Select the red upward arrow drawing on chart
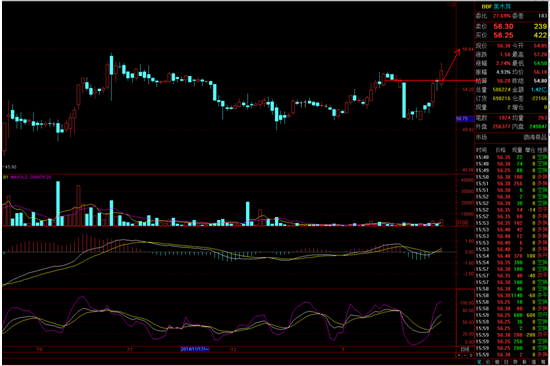The width and height of the screenshot is (550, 366). pos(451,66)
